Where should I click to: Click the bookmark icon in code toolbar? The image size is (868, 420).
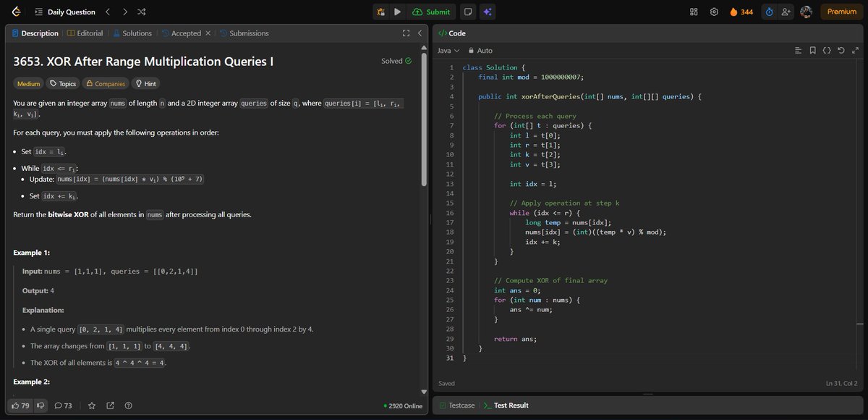pos(813,51)
